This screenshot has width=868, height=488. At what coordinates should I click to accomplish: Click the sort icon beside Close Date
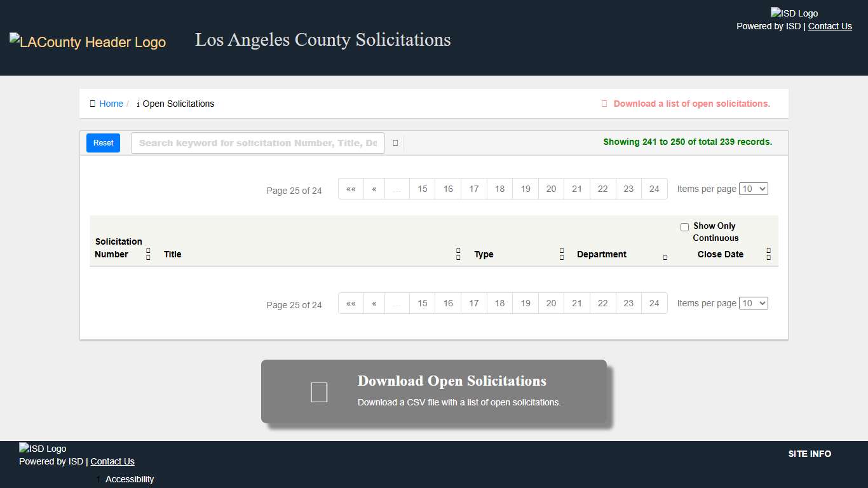tap(768, 253)
